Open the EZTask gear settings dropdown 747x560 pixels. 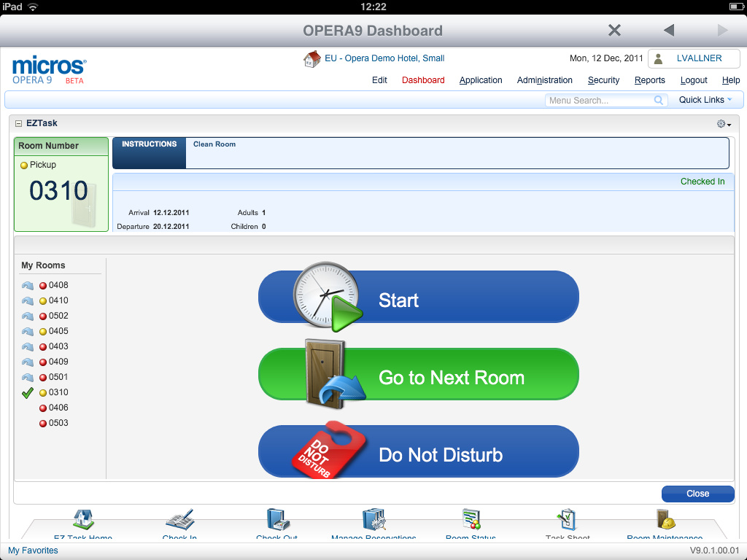click(724, 124)
